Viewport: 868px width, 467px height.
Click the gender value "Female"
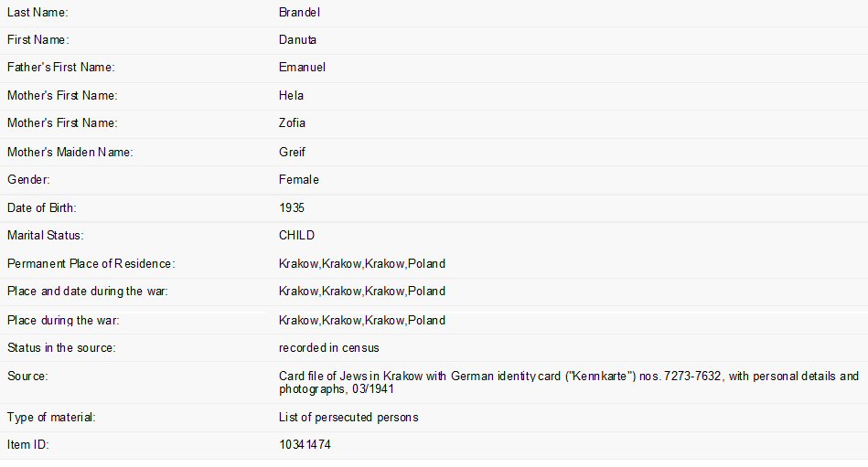coord(299,180)
